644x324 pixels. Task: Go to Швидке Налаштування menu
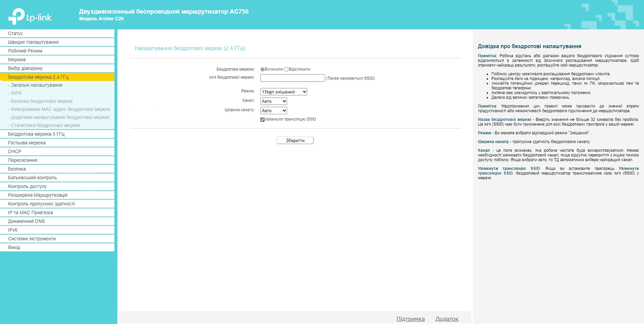pyautogui.click(x=33, y=42)
